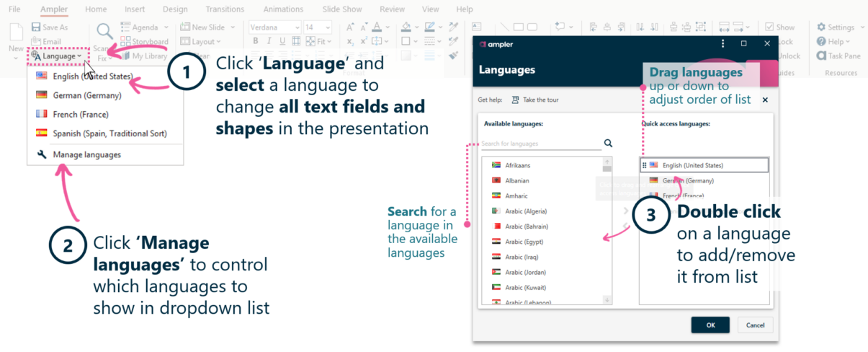Screen dimensions: 868x352
Task: Select Amharic in available languages
Action: point(542,195)
